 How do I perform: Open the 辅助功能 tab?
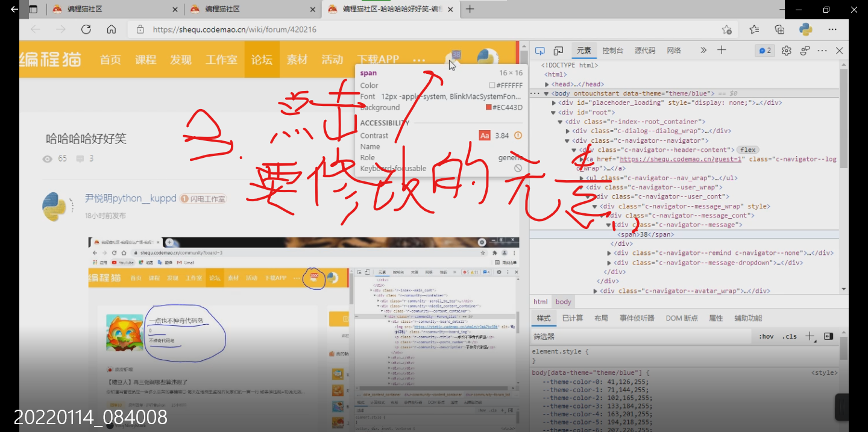[748, 318]
